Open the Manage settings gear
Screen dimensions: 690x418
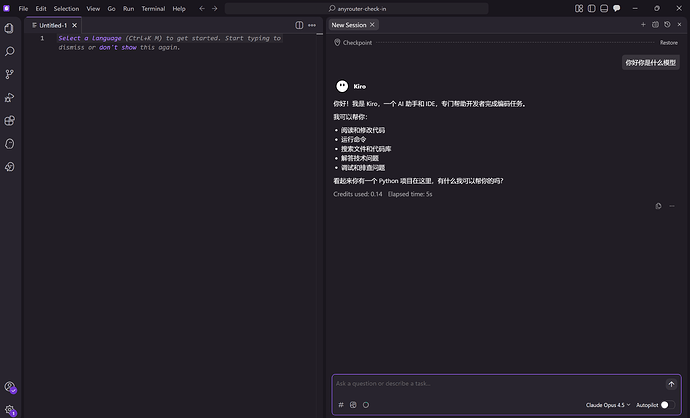coord(10,410)
